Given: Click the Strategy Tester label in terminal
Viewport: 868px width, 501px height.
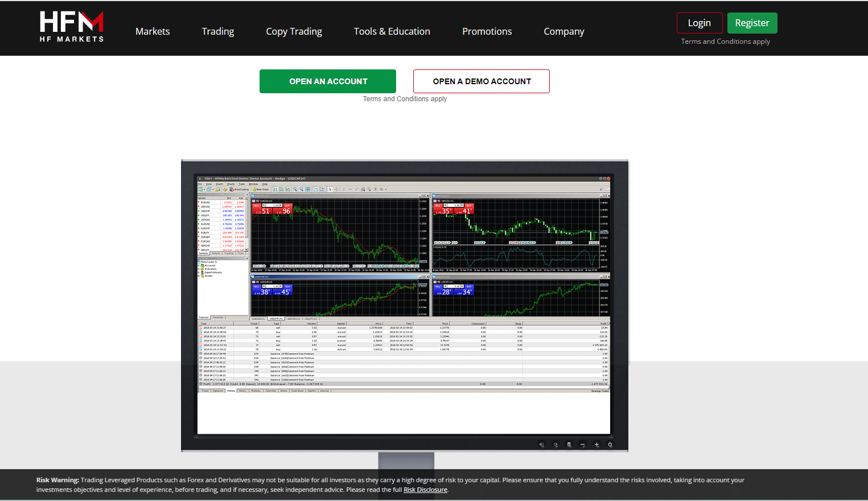Looking at the screenshot, I should [x=600, y=391].
